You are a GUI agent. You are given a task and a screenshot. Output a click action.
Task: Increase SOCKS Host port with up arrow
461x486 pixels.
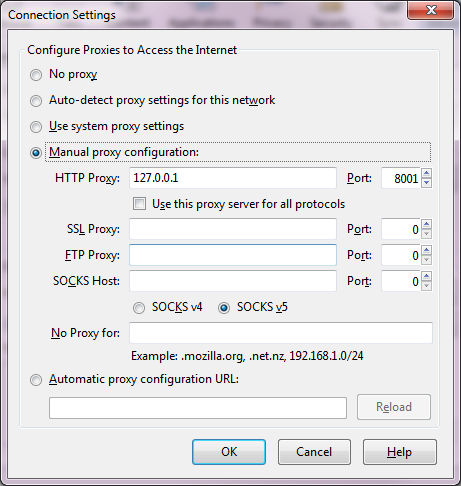point(426,276)
